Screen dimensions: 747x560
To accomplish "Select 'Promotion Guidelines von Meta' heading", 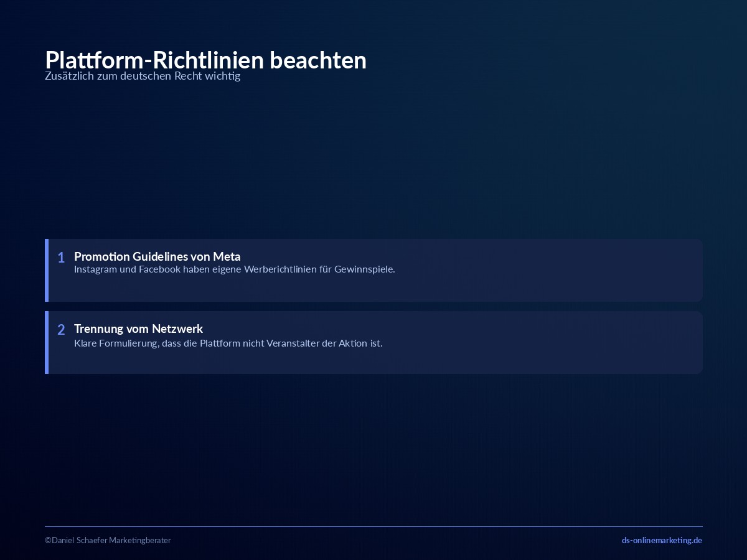I will coord(157,256).
